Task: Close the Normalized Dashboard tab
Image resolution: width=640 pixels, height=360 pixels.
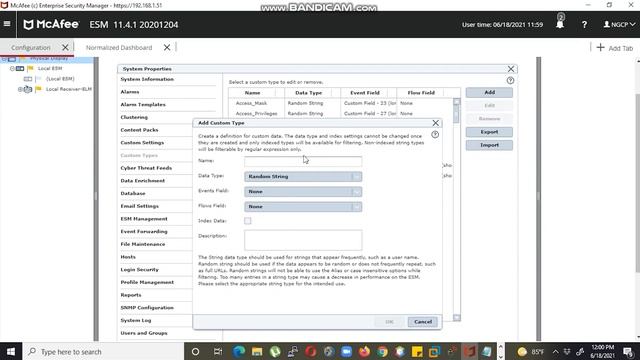Action: [x=167, y=47]
